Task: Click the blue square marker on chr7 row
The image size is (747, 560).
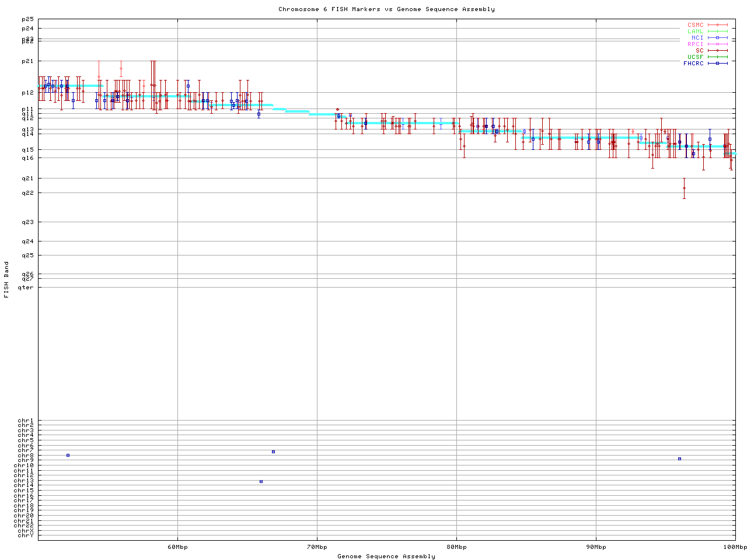Action: tap(273, 452)
